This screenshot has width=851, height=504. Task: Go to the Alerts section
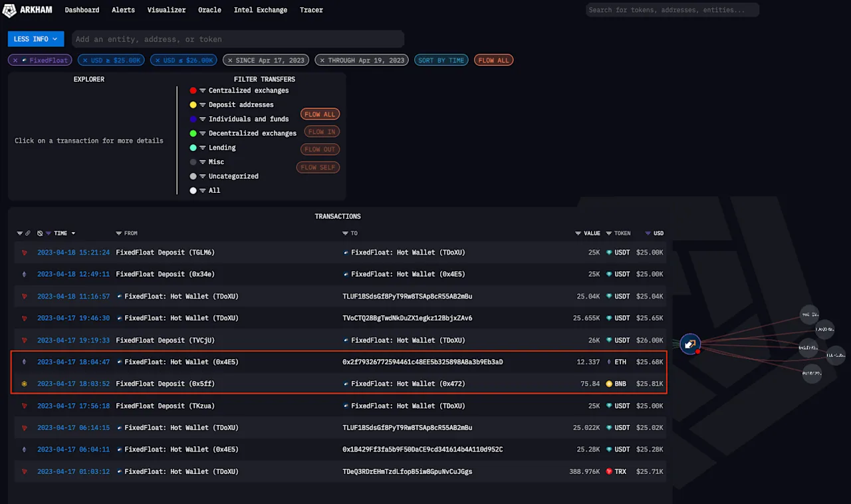(123, 10)
